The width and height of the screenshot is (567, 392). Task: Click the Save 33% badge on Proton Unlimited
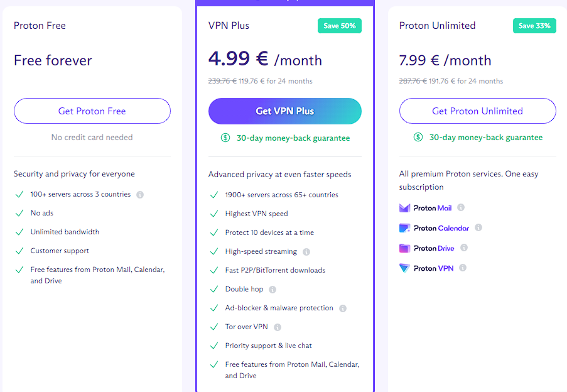(x=534, y=26)
